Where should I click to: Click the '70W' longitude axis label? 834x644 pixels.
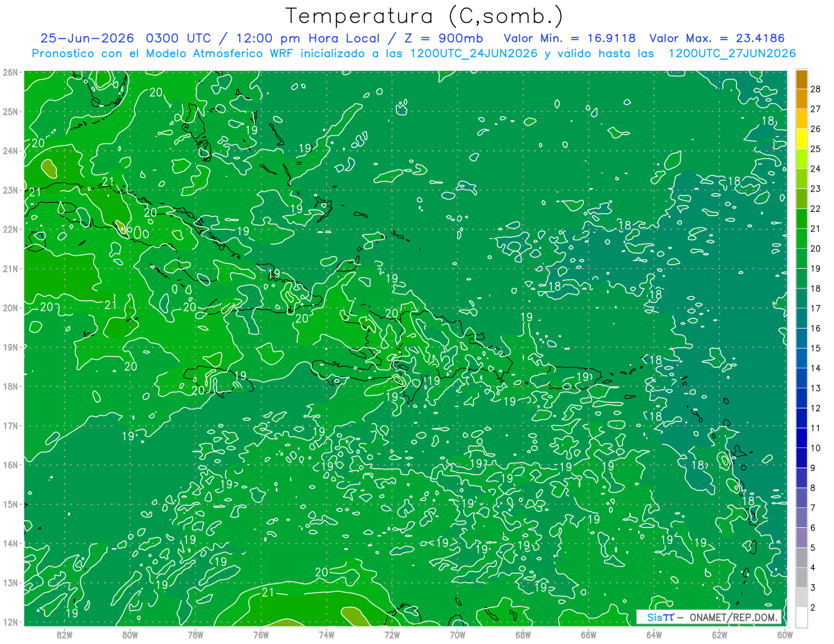457,634
